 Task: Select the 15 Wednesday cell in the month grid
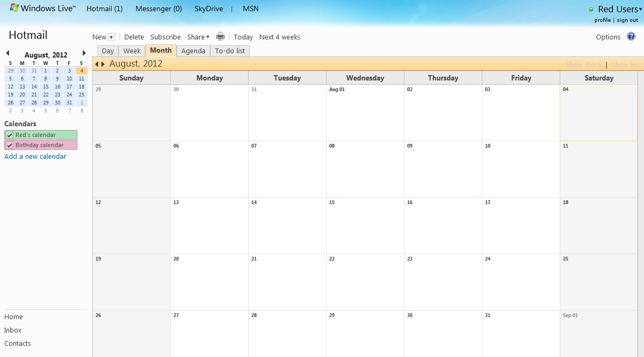click(x=365, y=226)
